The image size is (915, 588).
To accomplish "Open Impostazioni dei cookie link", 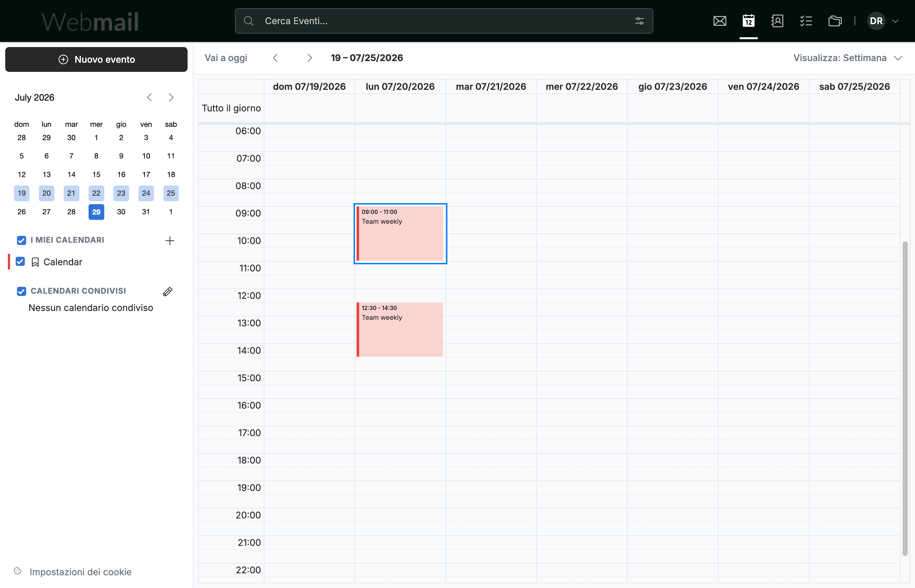I will pyautogui.click(x=81, y=572).
